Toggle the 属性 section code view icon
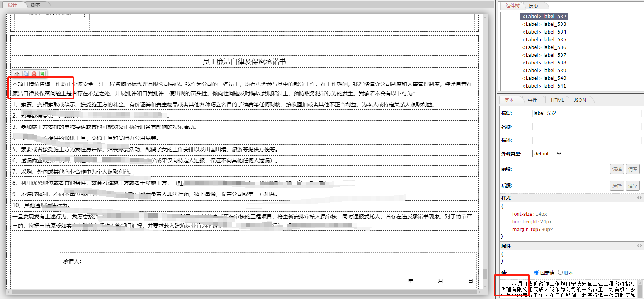The width and height of the screenshot is (644, 299). 639,246
